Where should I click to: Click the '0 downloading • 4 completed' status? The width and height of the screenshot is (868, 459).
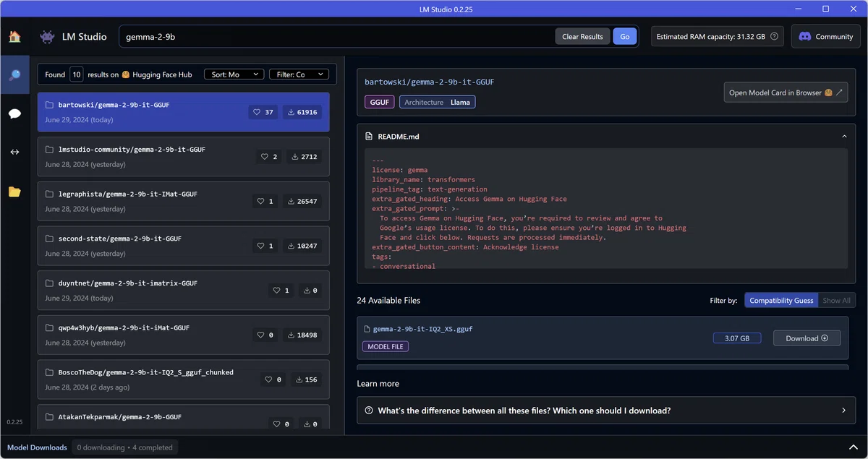coord(125,447)
